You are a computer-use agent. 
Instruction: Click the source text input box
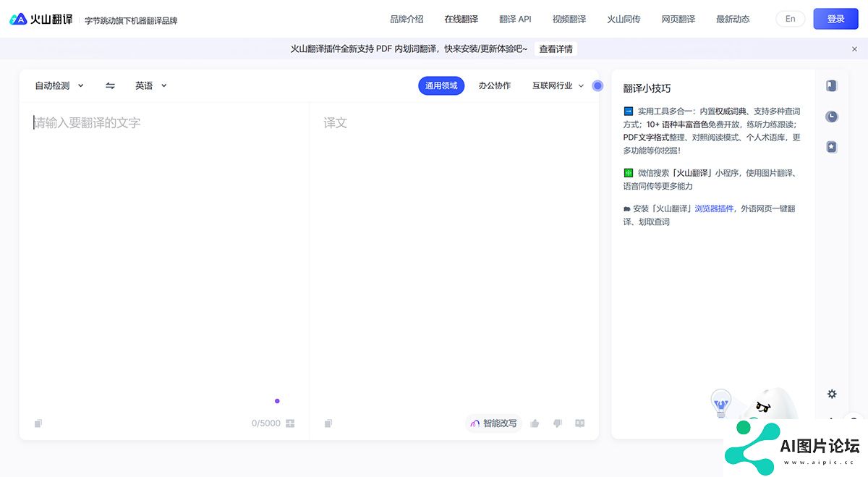click(164, 257)
